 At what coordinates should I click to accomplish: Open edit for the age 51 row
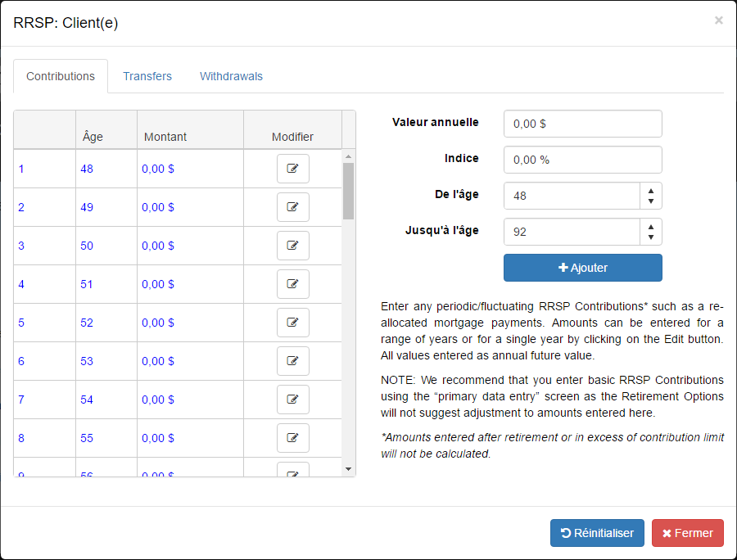coord(292,284)
